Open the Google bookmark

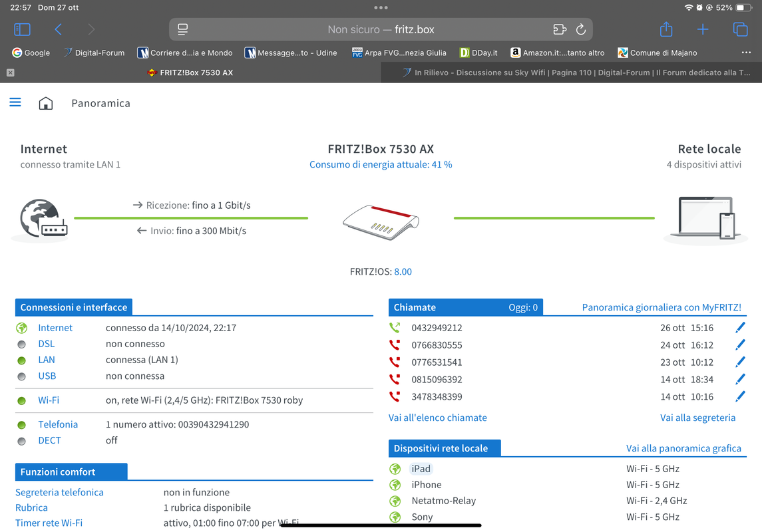tap(31, 53)
